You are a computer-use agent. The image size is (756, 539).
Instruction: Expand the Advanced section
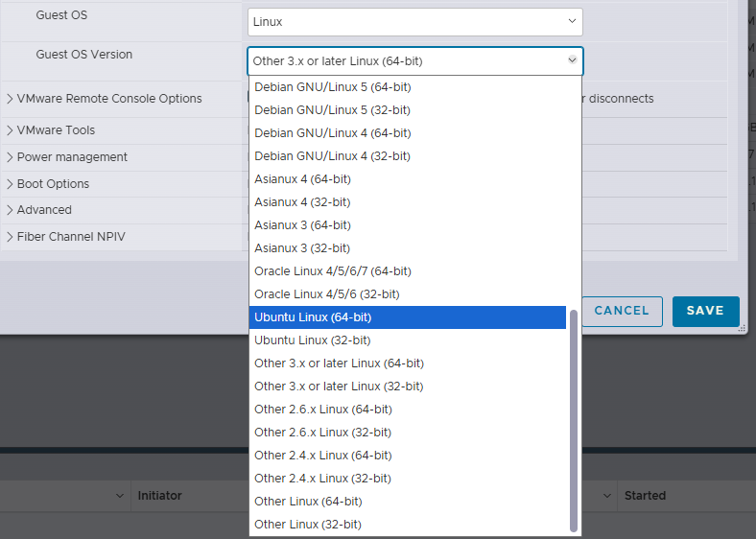point(10,210)
